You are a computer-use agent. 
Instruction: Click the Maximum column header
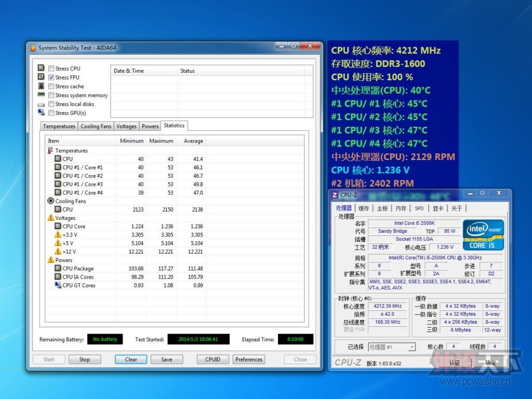[x=161, y=141]
